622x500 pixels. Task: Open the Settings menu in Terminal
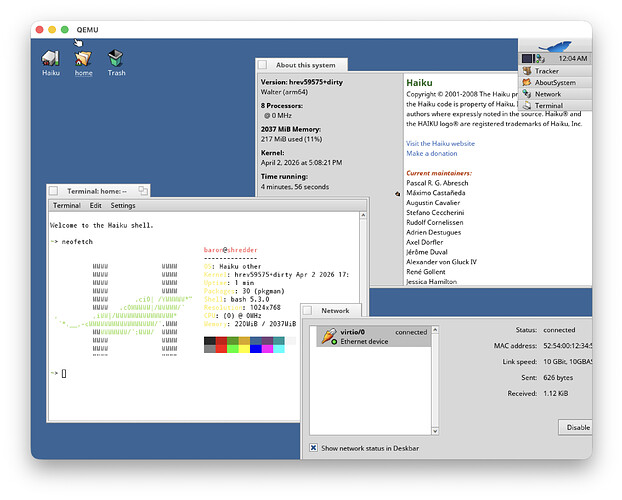coord(123,205)
